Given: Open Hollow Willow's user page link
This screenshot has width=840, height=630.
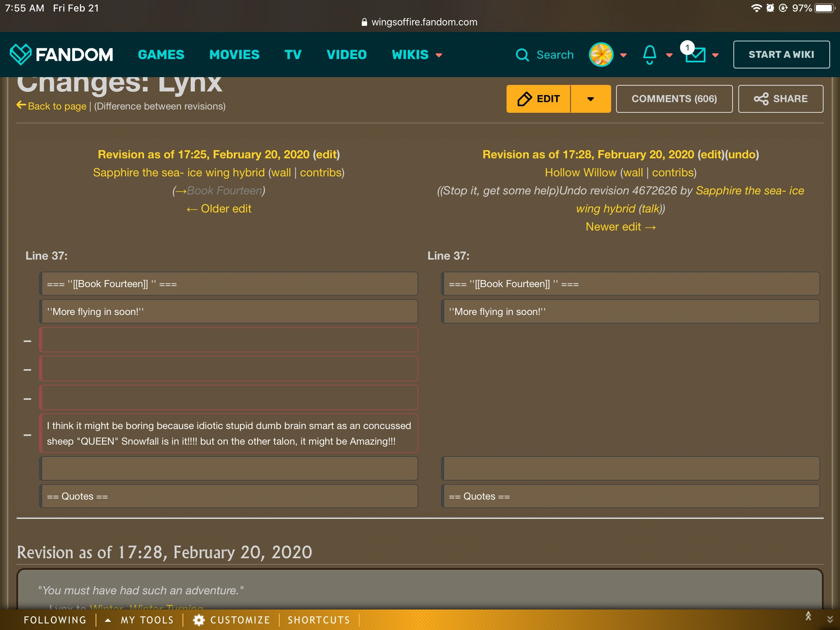Looking at the screenshot, I should [x=580, y=173].
